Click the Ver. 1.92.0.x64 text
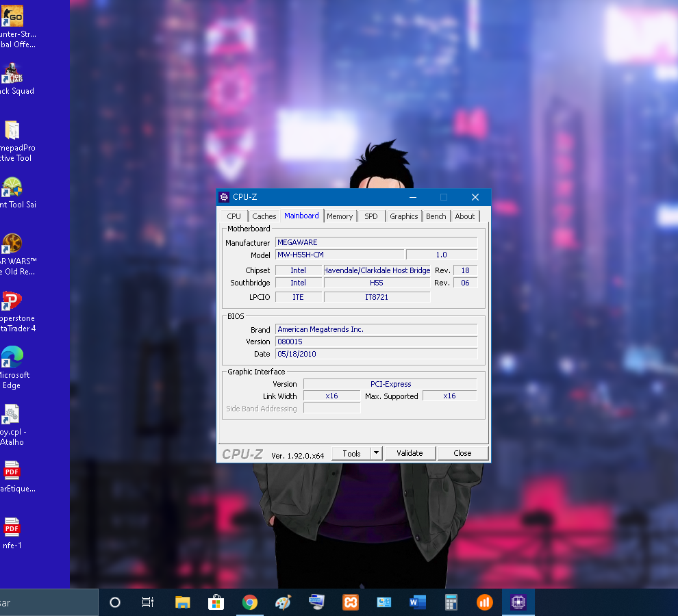 (x=297, y=456)
